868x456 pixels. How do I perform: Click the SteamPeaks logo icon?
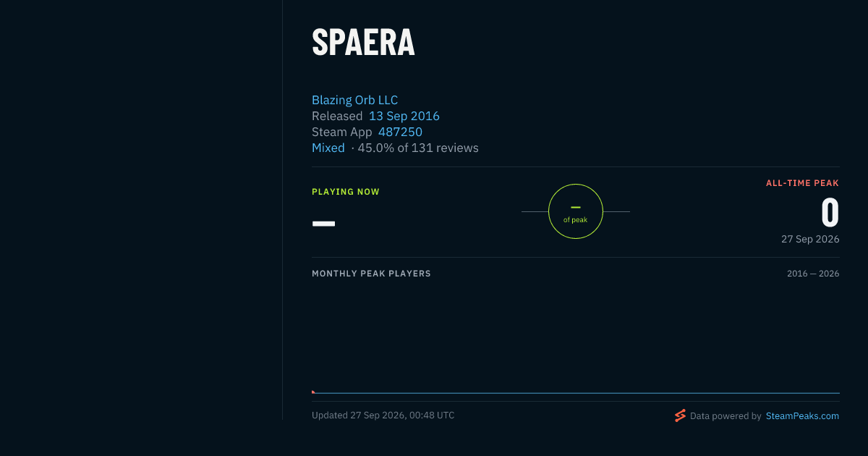coord(680,415)
